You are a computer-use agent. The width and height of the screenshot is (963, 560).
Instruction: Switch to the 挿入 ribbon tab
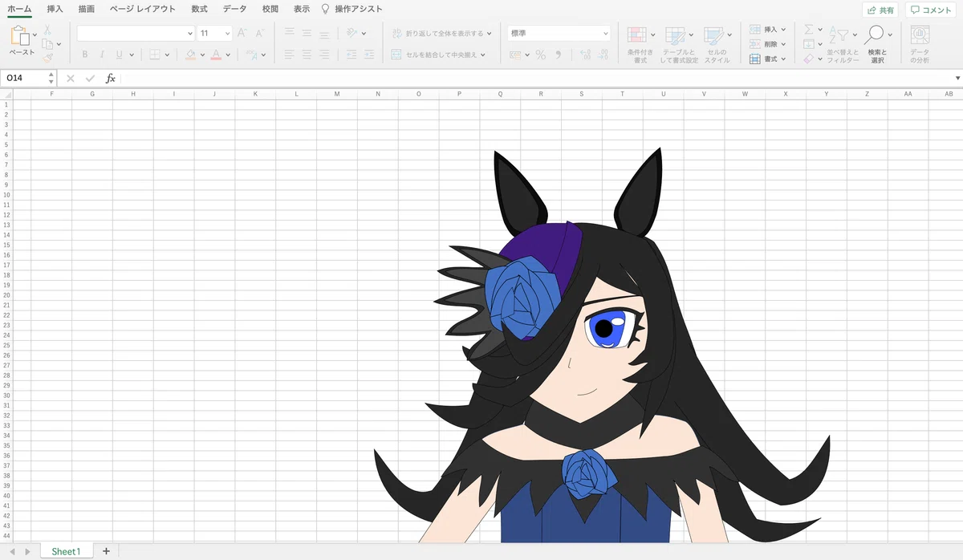pyautogui.click(x=55, y=9)
